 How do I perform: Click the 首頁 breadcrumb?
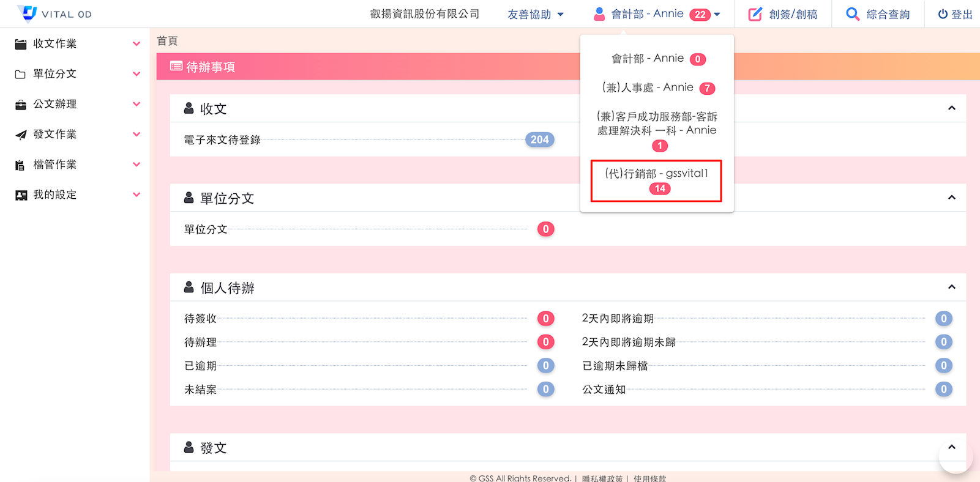tap(167, 41)
